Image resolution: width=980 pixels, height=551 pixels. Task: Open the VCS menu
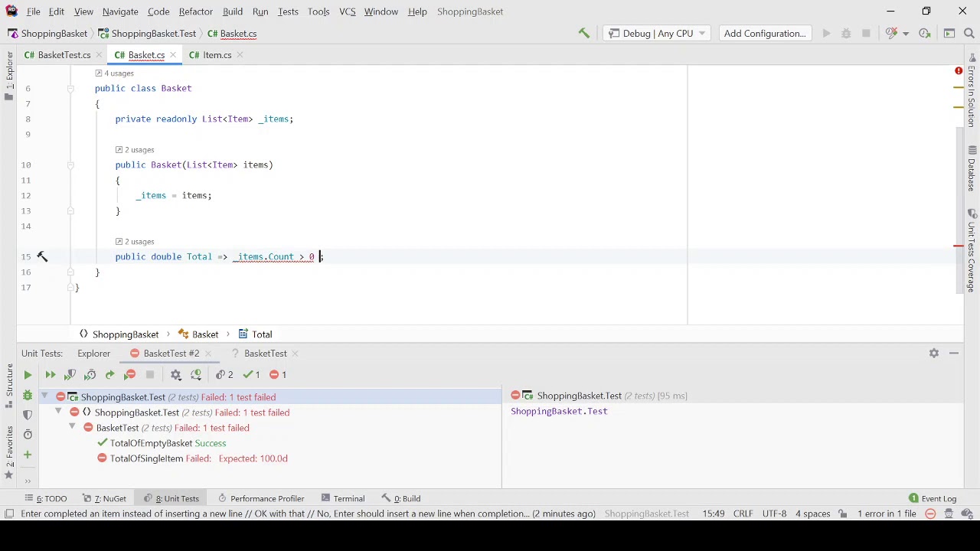pyautogui.click(x=347, y=11)
